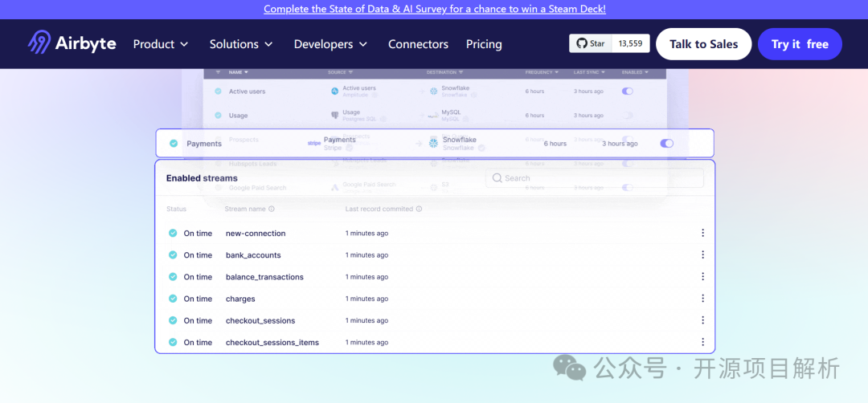Click the Talk to Sales button
Image resolution: width=868 pixels, height=403 pixels.
(x=703, y=44)
